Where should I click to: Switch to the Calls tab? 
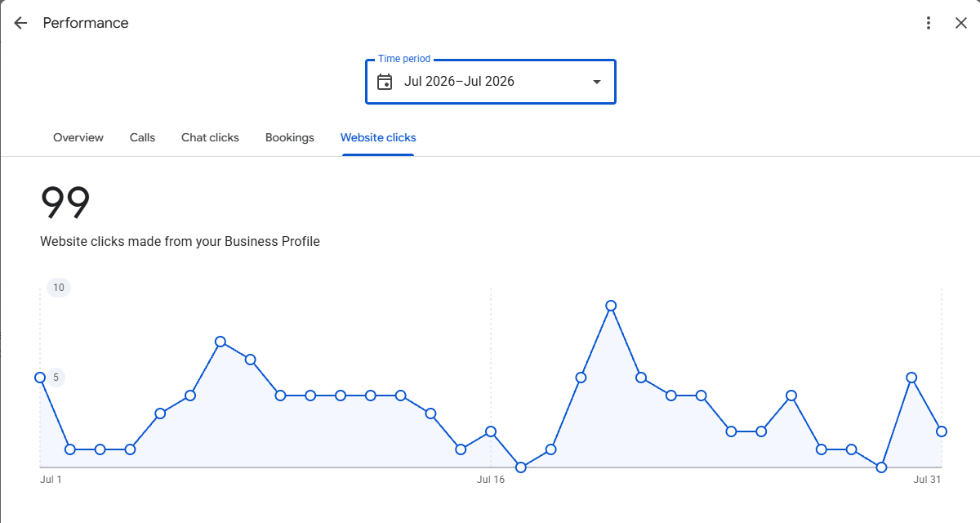(142, 137)
